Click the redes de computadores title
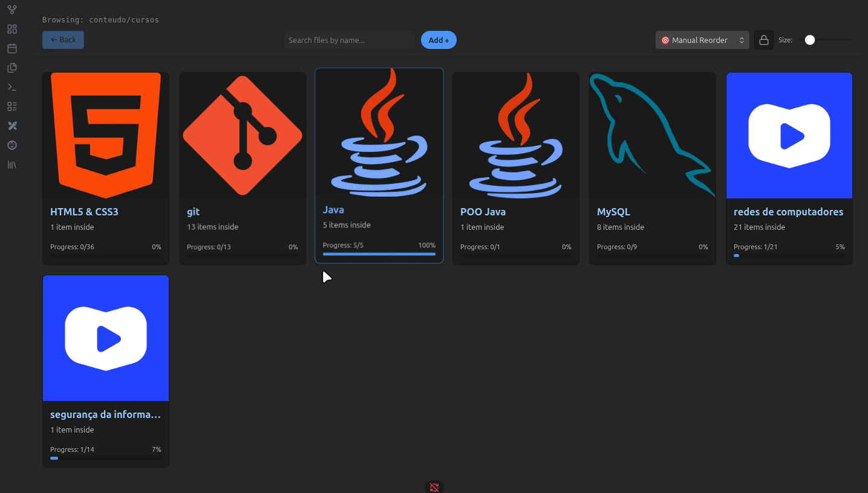Viewport: 868px width, 493px height. coord(788,212)
